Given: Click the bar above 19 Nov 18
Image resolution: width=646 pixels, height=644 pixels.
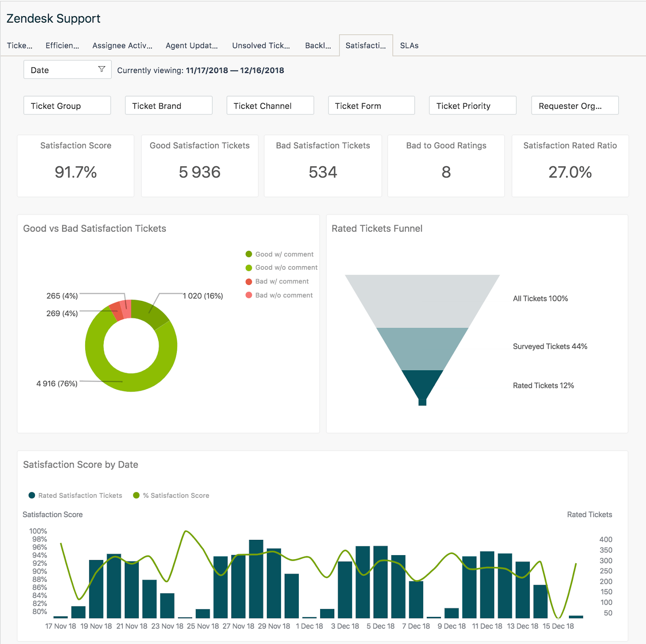Looking at the screenshot, I should pyautogui.click(x=96, y=589).
